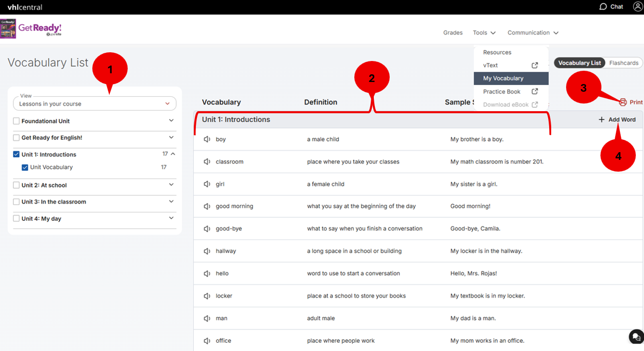Select vText from Tools menu
Image resolution: width=644 pixels, height=351 pixels.
[511, 66]
